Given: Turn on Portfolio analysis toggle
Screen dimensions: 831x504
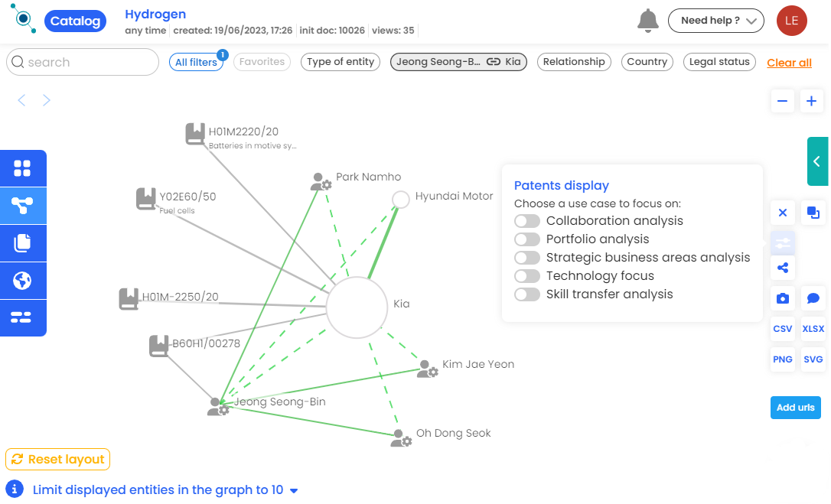Looking at the screenshot, I should pyautogui.click(x=526, y=239).
